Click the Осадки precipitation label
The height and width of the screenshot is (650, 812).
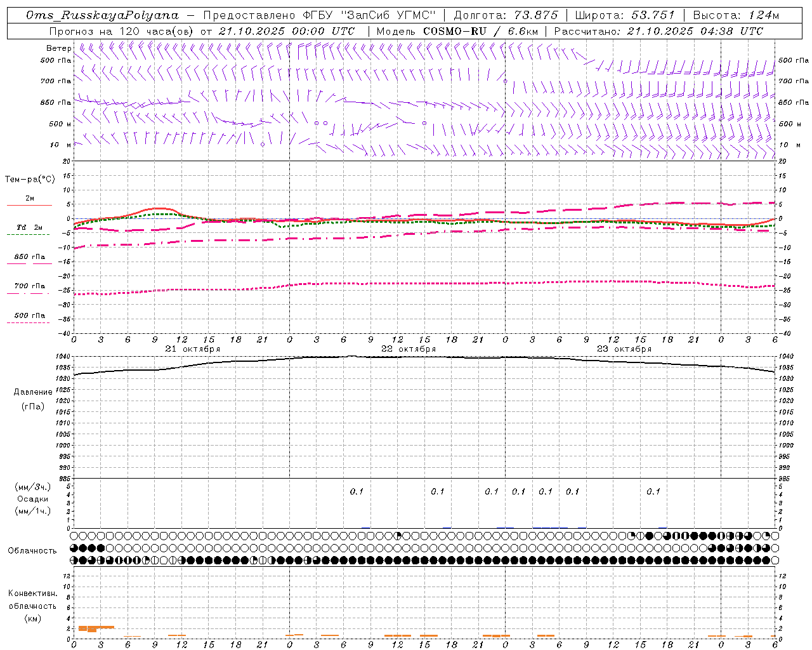point(33,500)
